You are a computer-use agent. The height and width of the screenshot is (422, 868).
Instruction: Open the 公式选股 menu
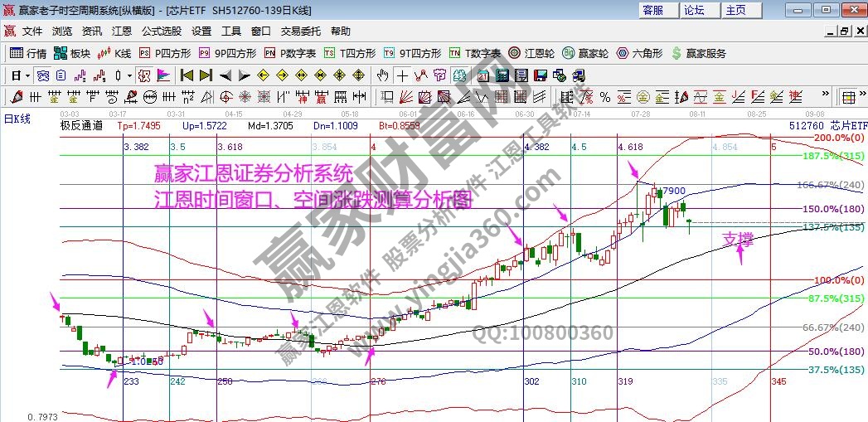[x=161, y=32]
